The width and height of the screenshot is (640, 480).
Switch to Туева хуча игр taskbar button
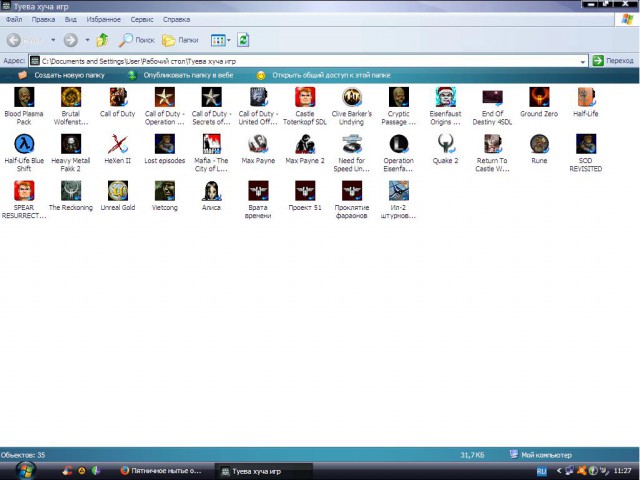point(264,471)
